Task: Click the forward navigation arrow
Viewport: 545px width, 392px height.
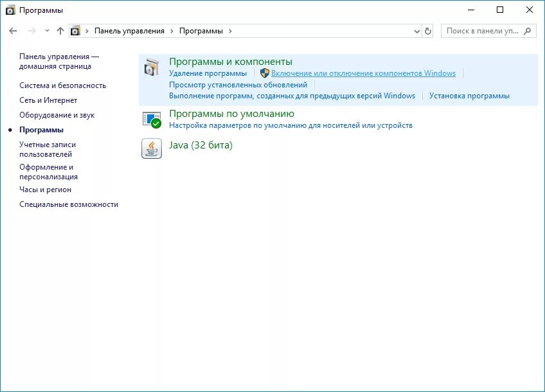Action: (32, 31)
